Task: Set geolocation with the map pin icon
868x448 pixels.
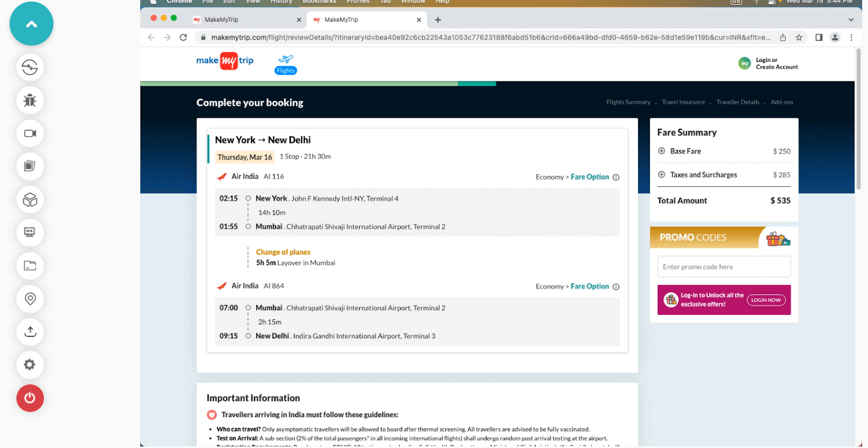Action: tap(30, 299)
